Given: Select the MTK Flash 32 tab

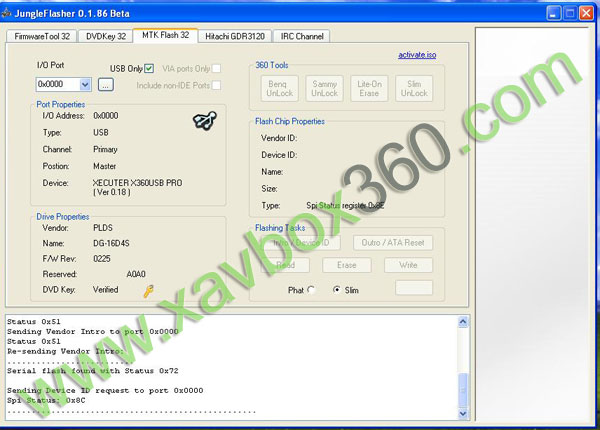Looking at the screenshot, I should [x=165, y=35].
